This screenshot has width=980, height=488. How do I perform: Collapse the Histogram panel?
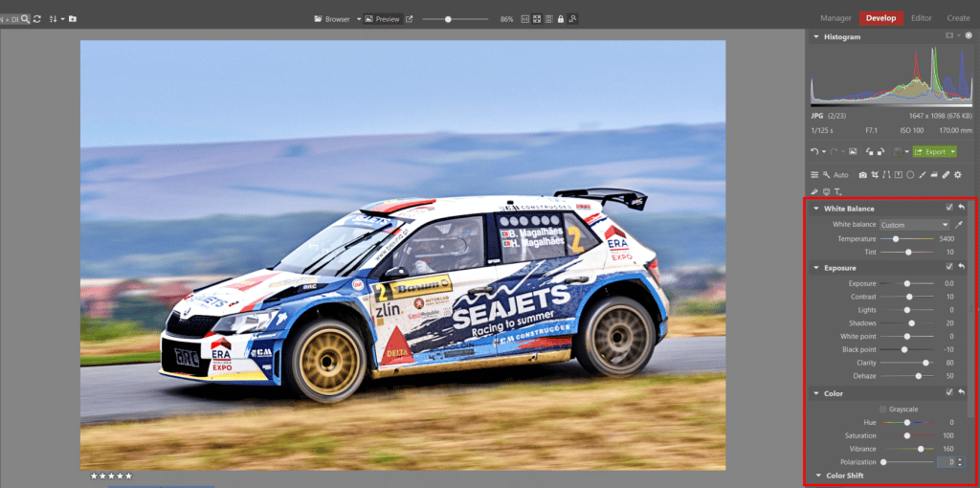(x=815, y=36)
